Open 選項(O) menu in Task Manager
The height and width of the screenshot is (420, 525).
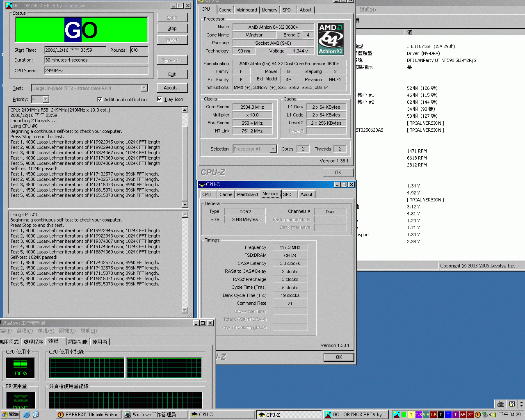25,331
